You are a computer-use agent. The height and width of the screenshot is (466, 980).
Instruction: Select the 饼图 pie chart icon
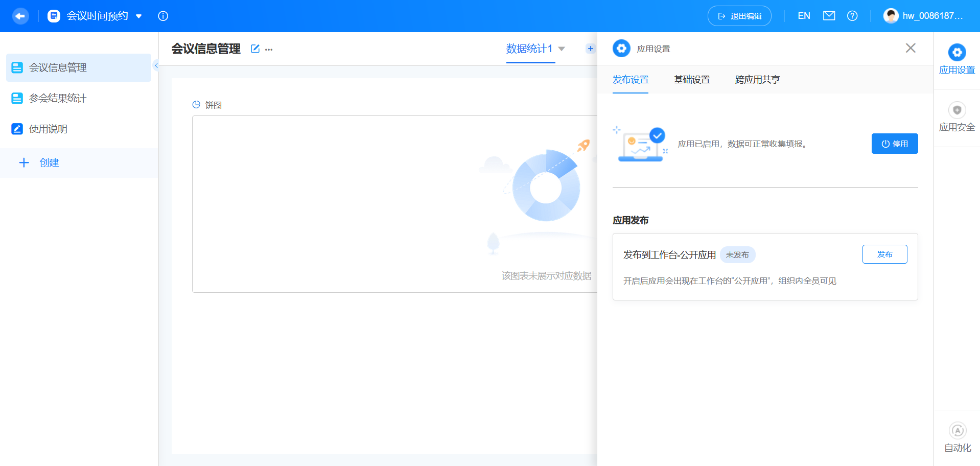(196, 104)
